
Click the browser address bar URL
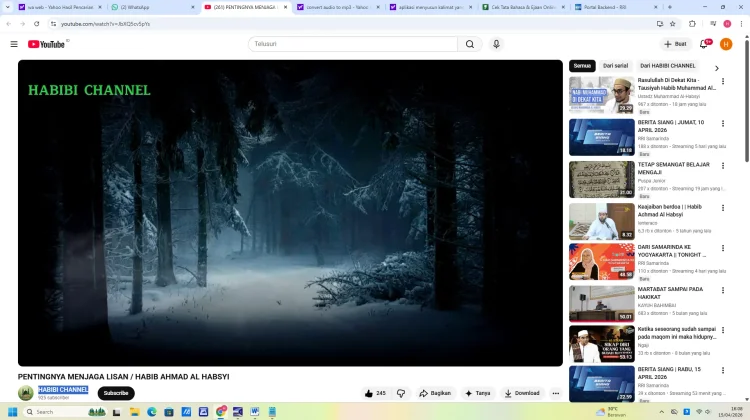(106, 24)
